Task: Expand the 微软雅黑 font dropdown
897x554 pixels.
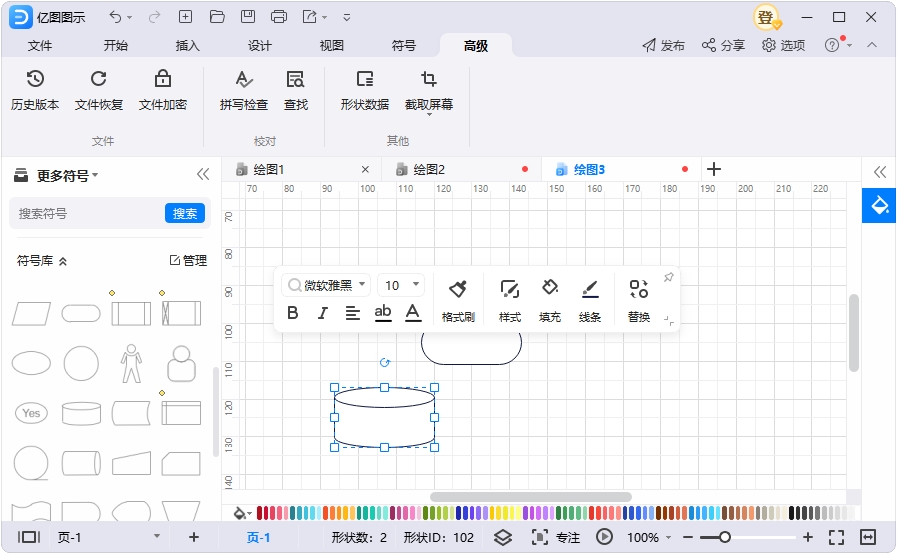Action: [362, 284]
